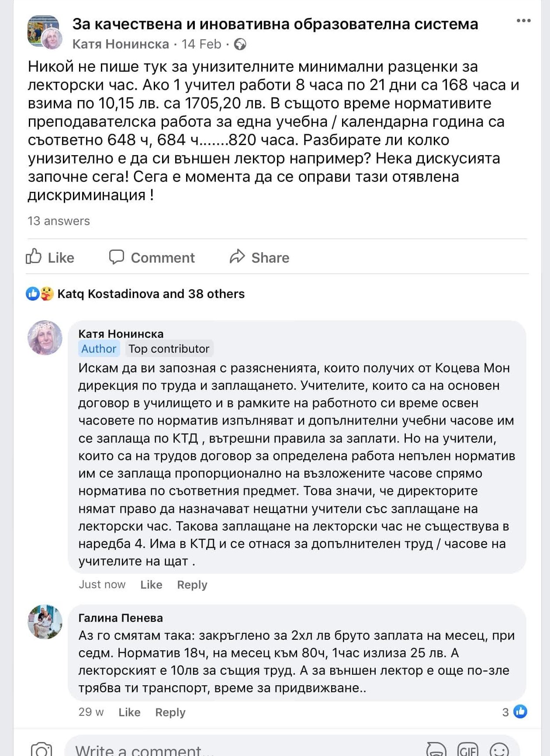Click the Comment speech bubble icon
This screenshot has width=550, height=756.
coord(116,257)
